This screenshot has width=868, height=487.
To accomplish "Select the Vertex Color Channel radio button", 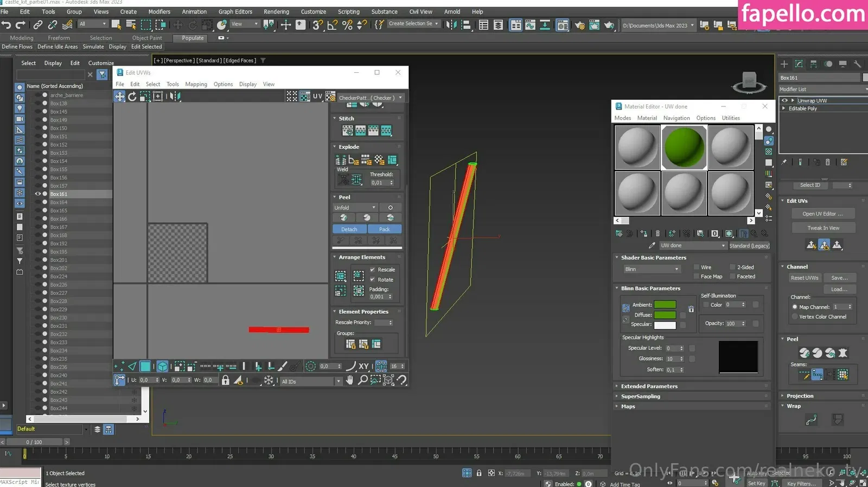I will tap(795, 317).
